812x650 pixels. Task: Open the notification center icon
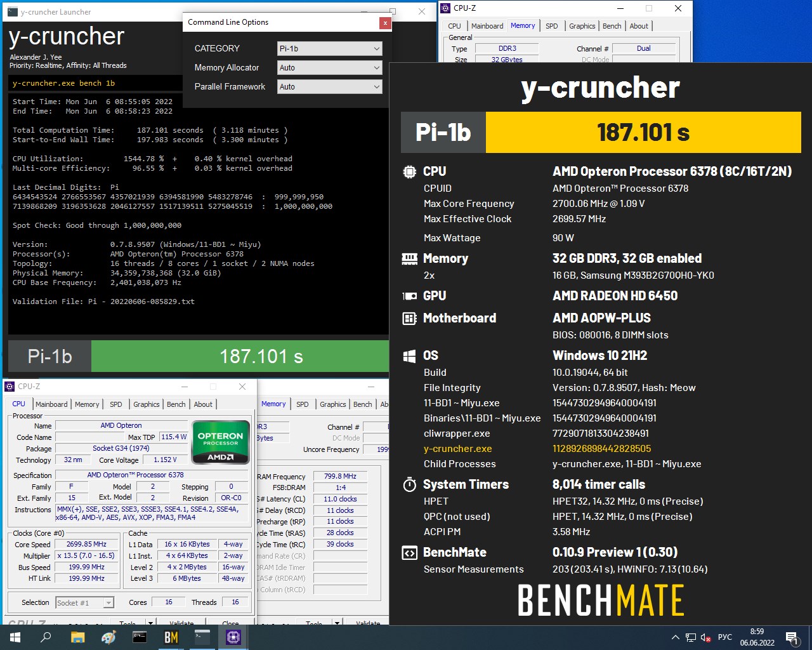click(791, 637)
